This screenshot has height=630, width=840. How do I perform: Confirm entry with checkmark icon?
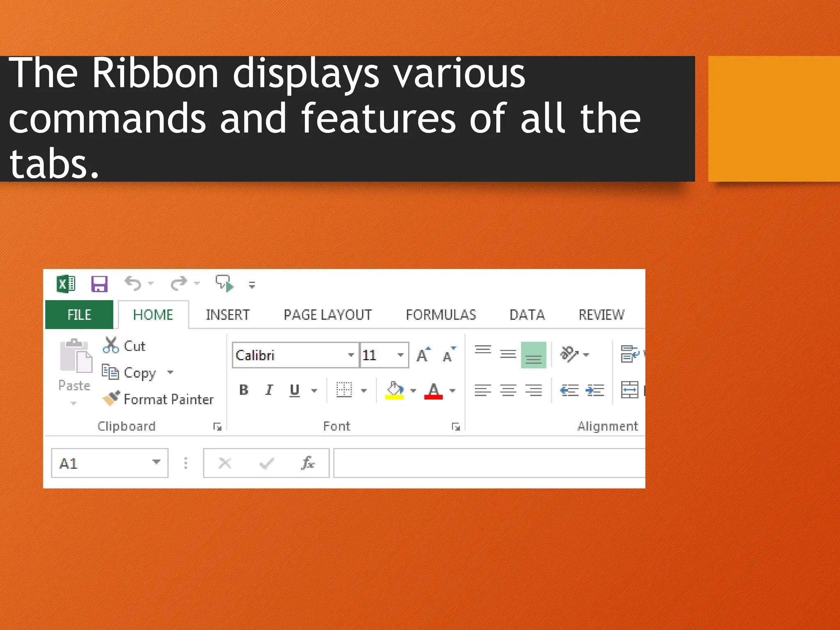point(267,463)
